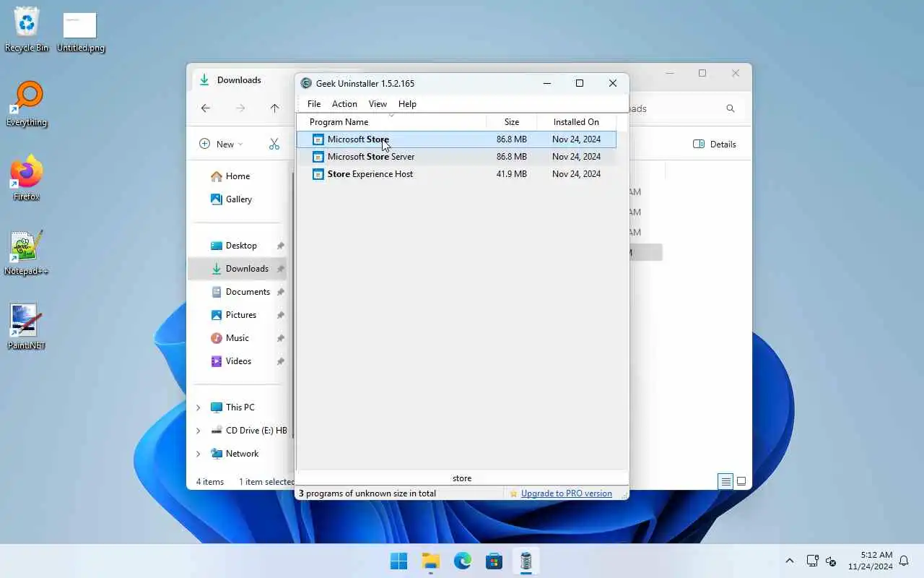Click the pin icon next to Desktop
924x578 pixels.
click(280, 246)
